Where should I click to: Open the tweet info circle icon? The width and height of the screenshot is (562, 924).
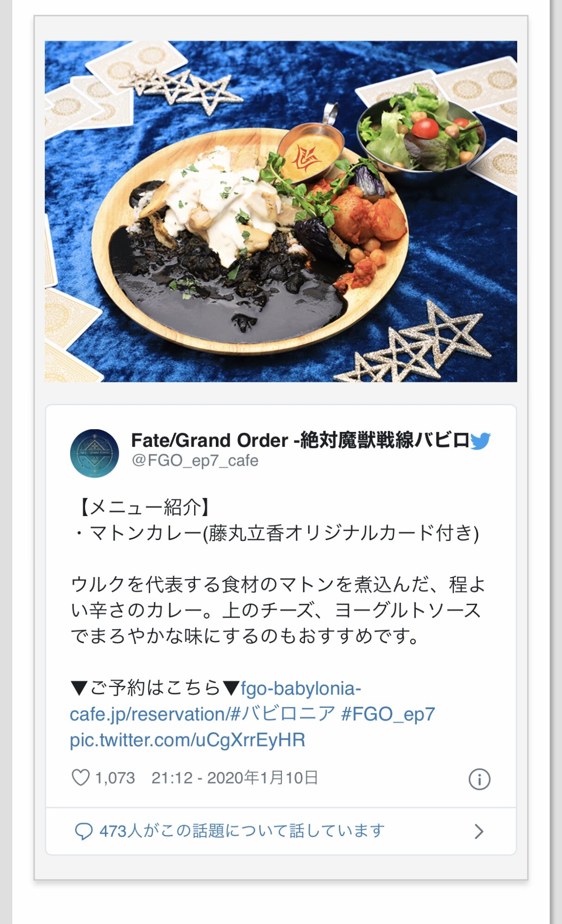tap(479, 779)
